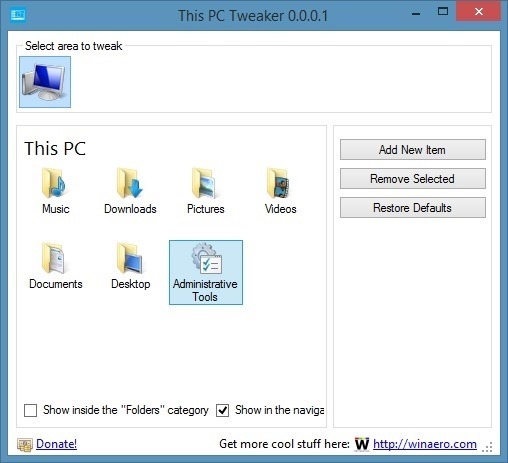Select the This PC computer area icon
Viewport: 508px width, 463px height.
[45, 82]
